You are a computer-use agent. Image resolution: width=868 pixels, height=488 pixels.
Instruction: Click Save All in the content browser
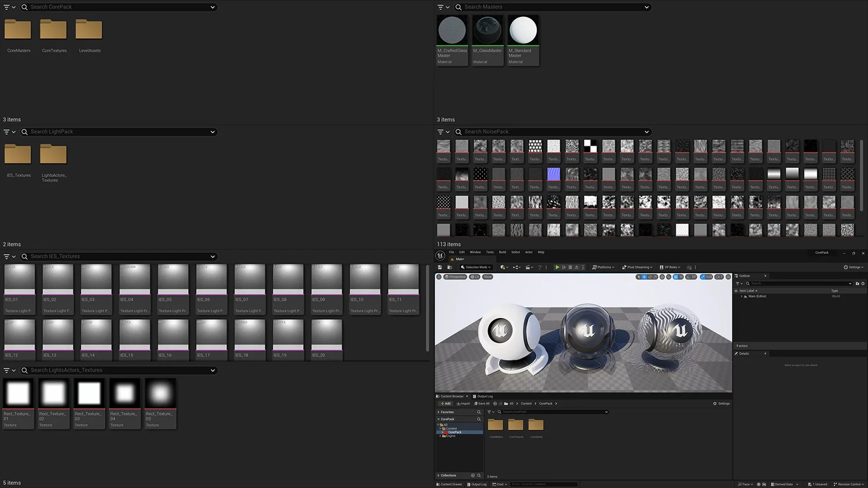(x=482, y=404)
